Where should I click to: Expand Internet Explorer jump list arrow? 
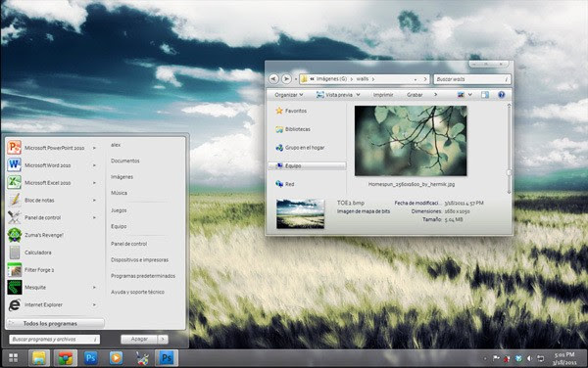[x=94, y=304]
